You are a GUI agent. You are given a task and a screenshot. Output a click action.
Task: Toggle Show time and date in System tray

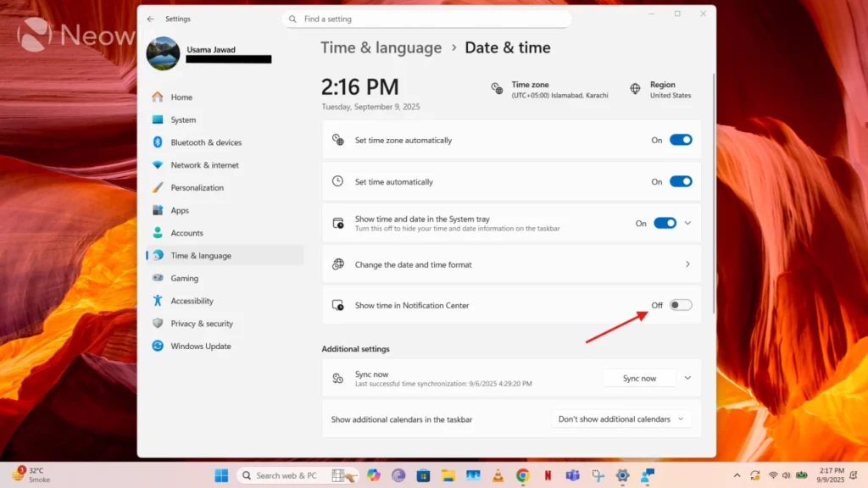pos(665,223)
